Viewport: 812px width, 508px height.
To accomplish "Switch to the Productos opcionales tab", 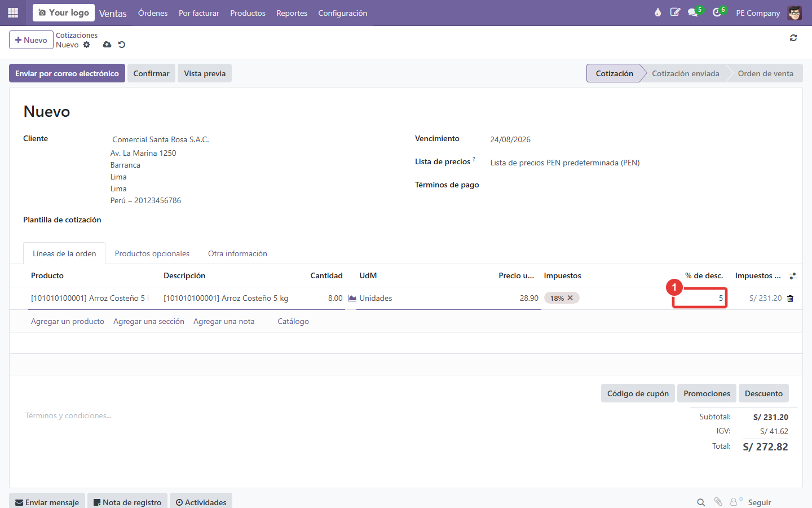I will tap(152, 253).
